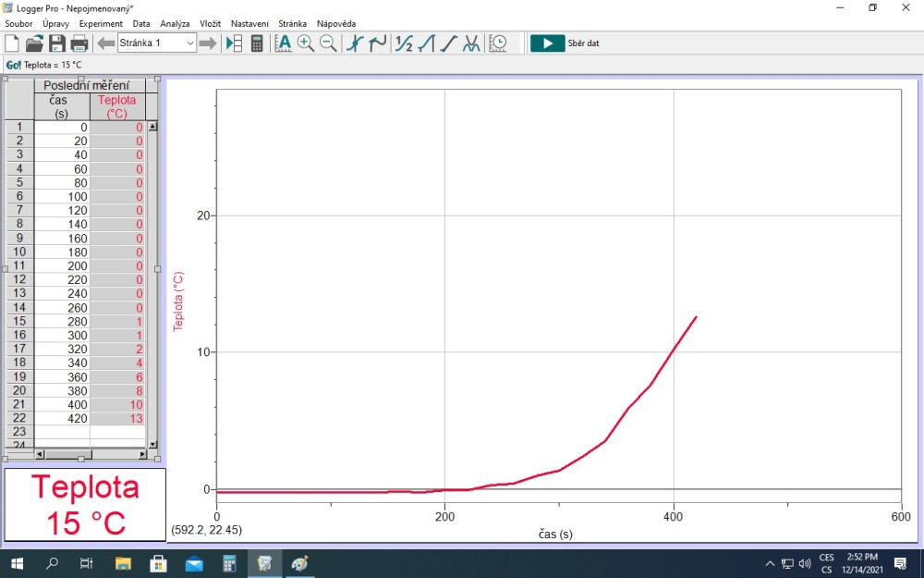Image resolution: width=924 pixels, height=578 pixels.
Task: Toggle the Tangent tool icon
Action: [x=376, y=43]
